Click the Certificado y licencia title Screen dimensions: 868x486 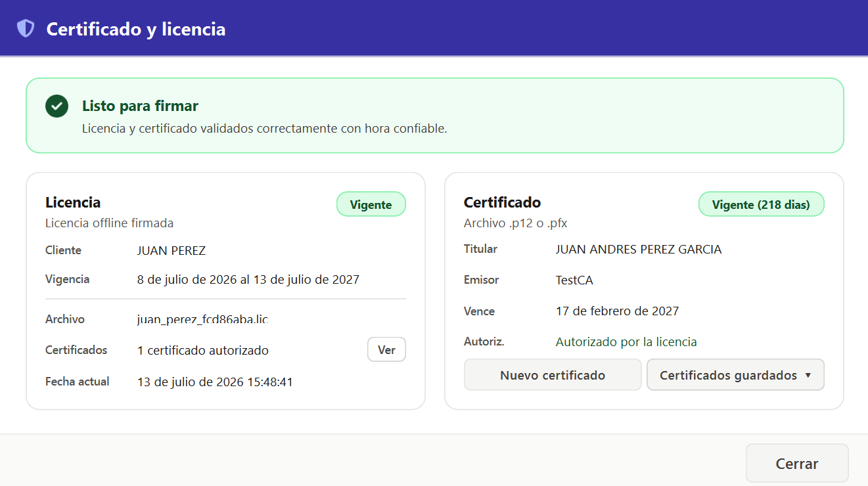[136, 29]
